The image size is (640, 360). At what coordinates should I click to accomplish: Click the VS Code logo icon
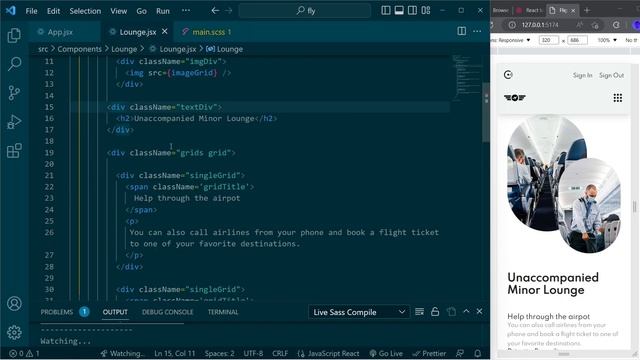tap(11, 11)
